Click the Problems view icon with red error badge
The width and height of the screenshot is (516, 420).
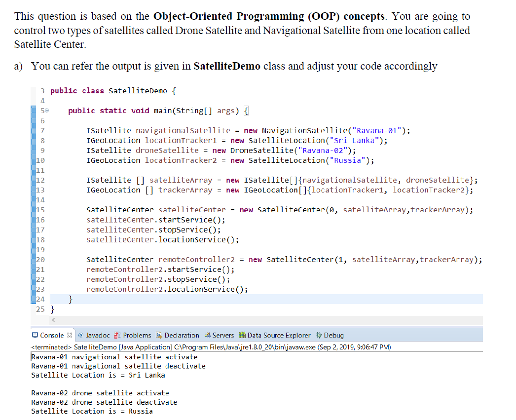coord(116,335)
